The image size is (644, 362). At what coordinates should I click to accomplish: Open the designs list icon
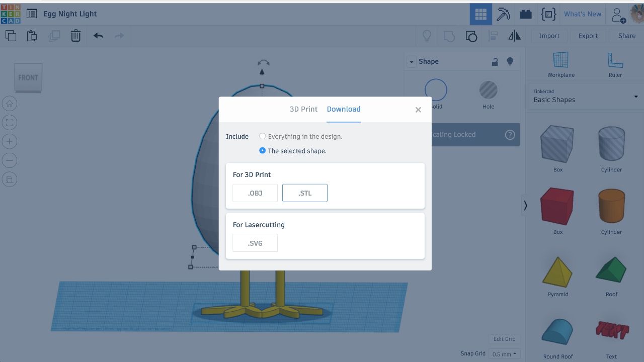[x=32, y=14]
